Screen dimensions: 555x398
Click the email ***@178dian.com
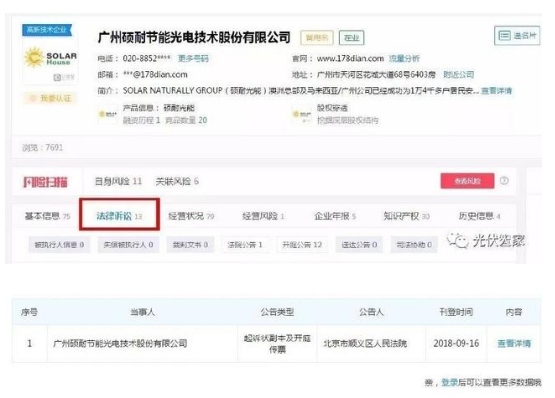(155, 75)
